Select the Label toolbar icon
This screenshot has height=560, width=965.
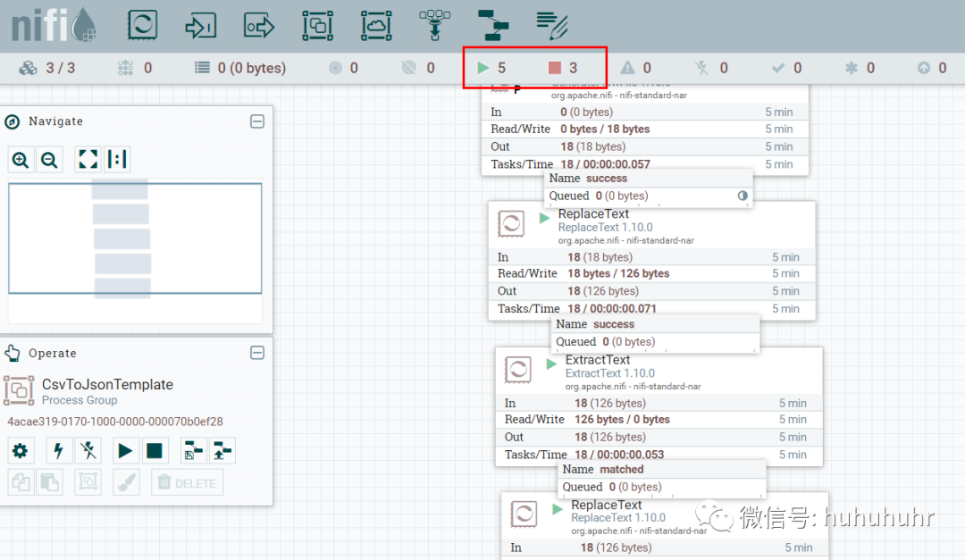click(x=552, y=25)
